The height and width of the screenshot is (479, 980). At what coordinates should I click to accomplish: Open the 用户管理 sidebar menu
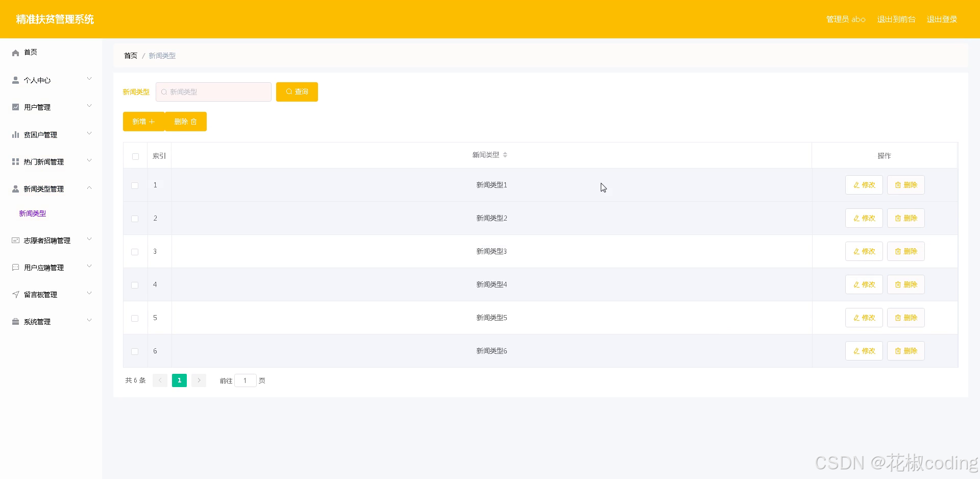pos(51,107)
